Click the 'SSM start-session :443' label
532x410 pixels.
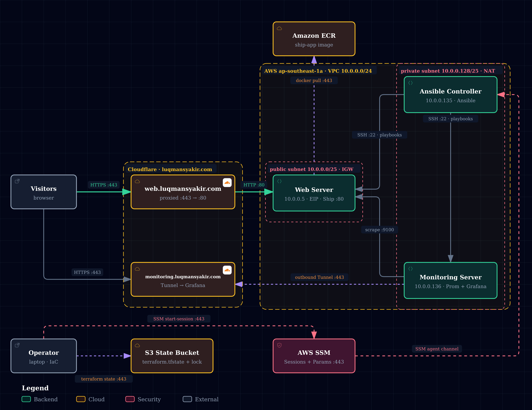click(179, 319)
